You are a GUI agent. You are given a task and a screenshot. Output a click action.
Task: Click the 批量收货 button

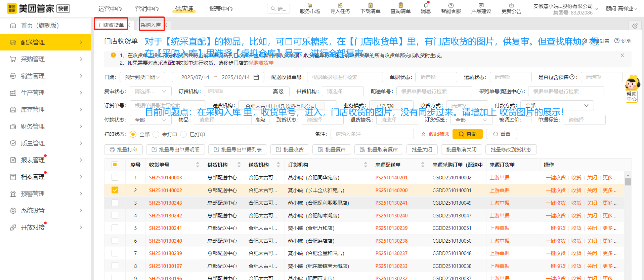tap(290, 149)
